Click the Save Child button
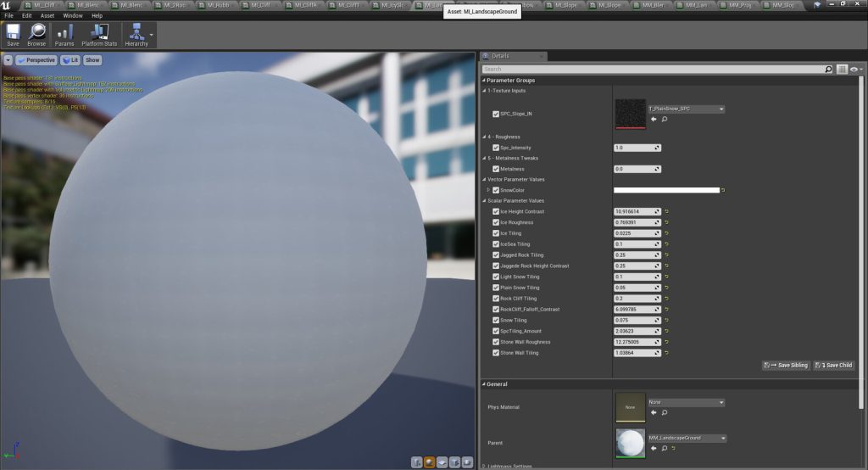 click(834, 365)
